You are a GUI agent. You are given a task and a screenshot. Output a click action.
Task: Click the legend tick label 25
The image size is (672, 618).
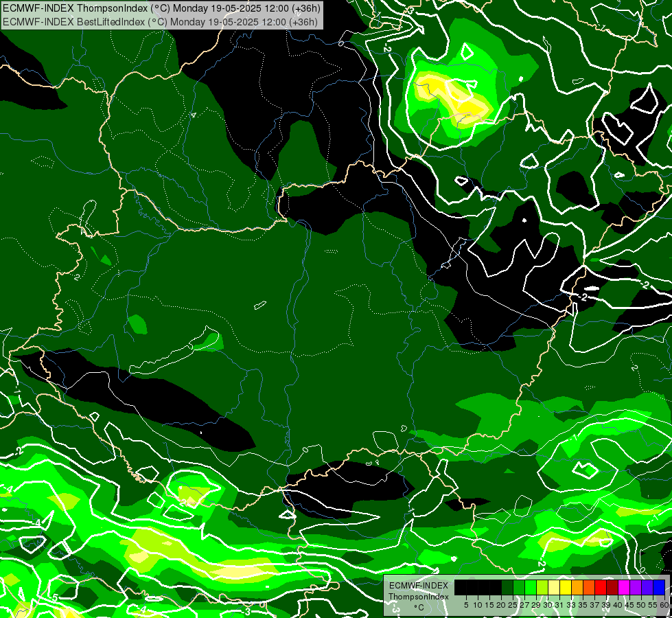click(x=513, y=605)
